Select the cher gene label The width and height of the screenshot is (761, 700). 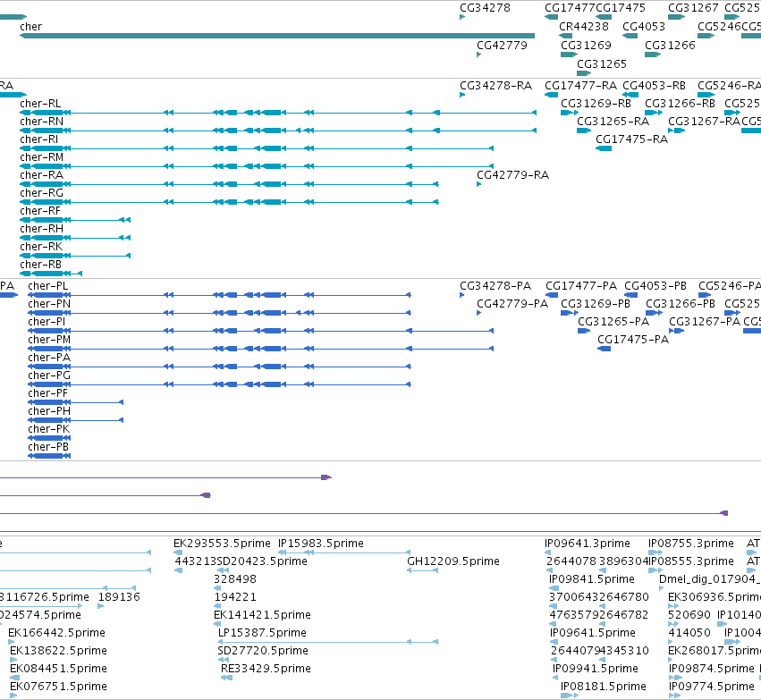pos(30,27)
